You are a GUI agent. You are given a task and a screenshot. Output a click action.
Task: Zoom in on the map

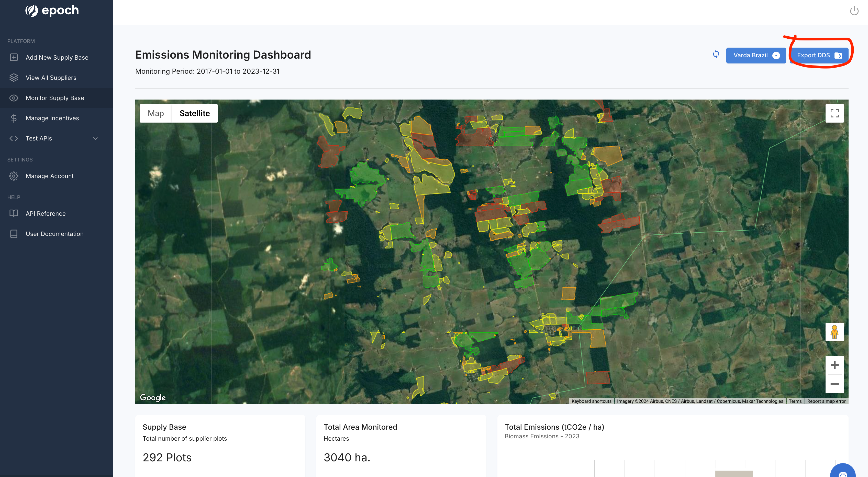tap(834, 365)
